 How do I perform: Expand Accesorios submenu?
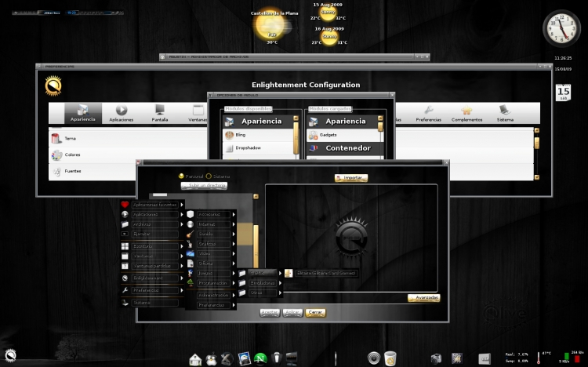212,214
